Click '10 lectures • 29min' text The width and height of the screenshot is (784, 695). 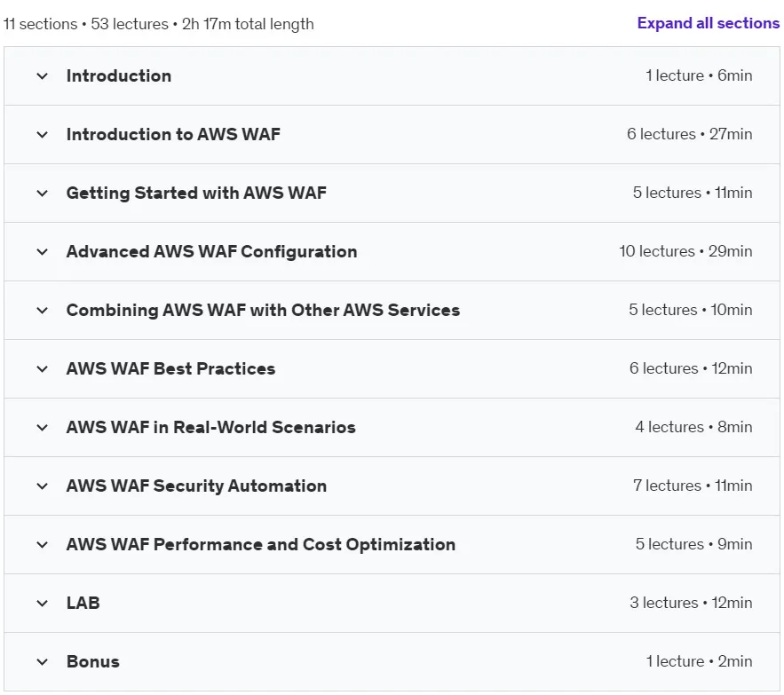(685, 251)
